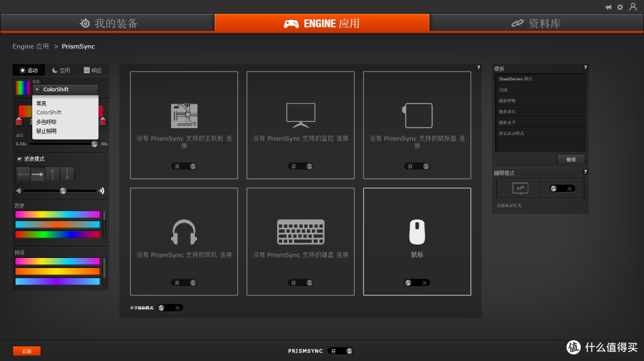This screenshot has width=644, height=361.
Task: Uncheck the 波浪模式 checkbox
Action: [19, 159]
